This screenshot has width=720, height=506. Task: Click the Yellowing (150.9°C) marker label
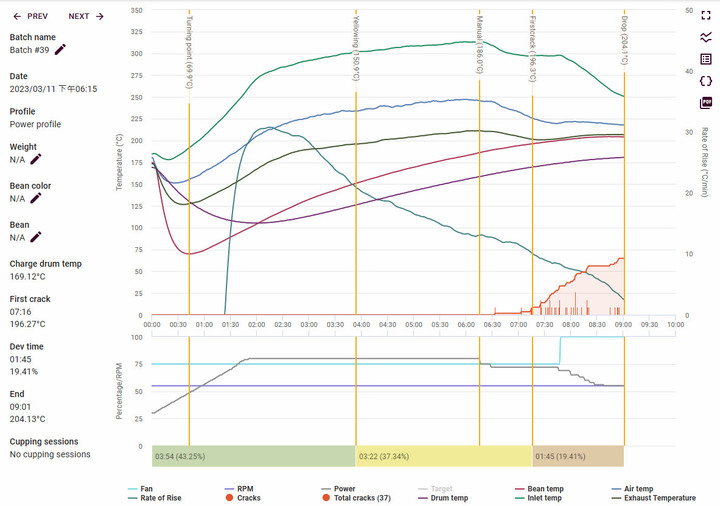pos(356,48)
